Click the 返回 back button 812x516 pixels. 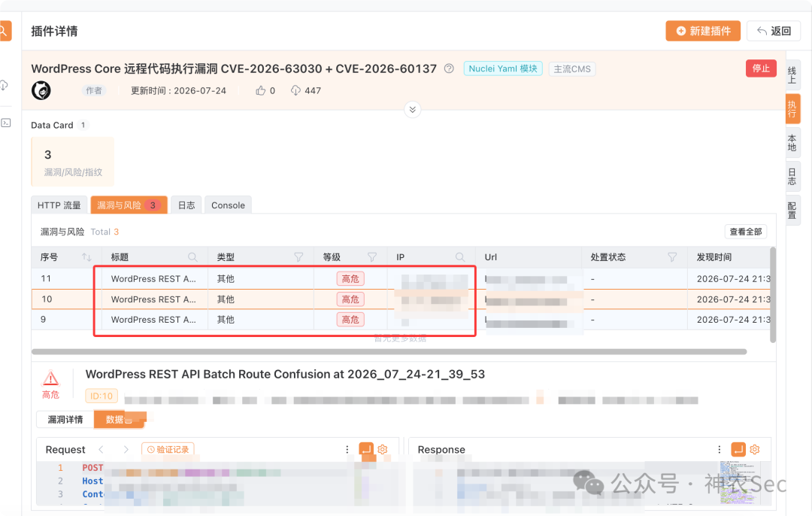click(x=774, y=31)
